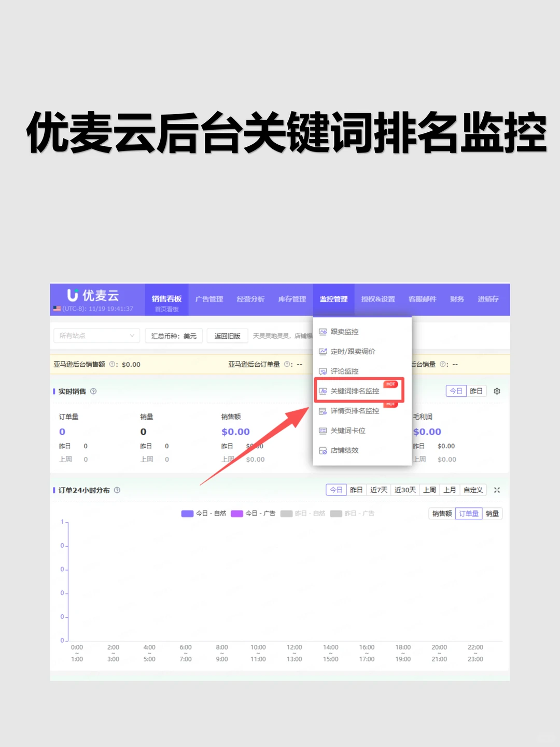
Task: Open 店铺绩效 from the monitoring menu
Action: tap(323, 450)
